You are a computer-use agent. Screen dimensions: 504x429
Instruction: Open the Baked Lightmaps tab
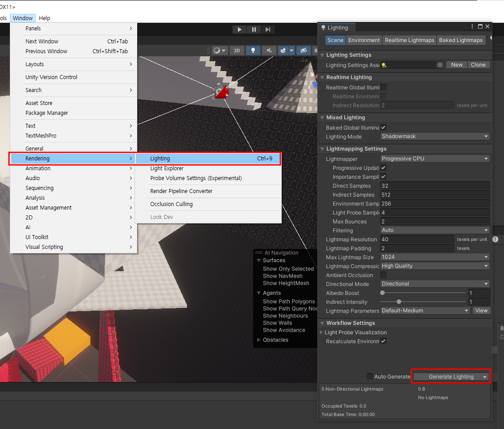click(x=461, y=40)
